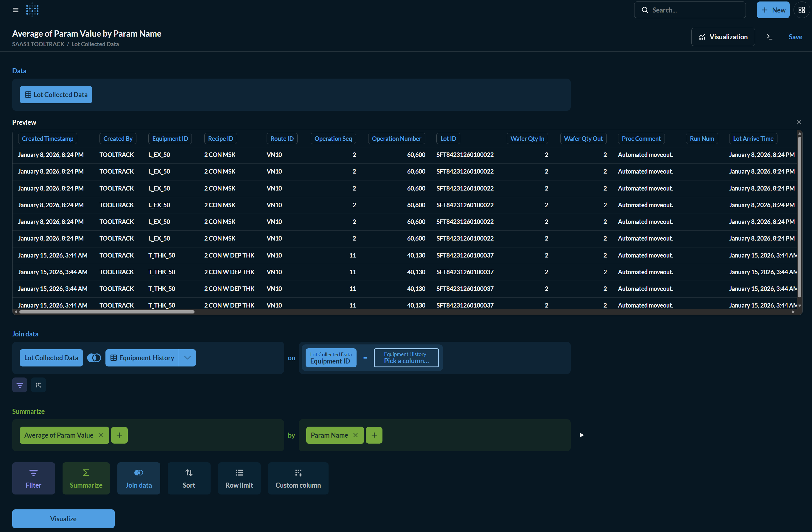Add a Custom column step
Image resolution: width=812 pixels, height=532 pixels.
point(298,478)
